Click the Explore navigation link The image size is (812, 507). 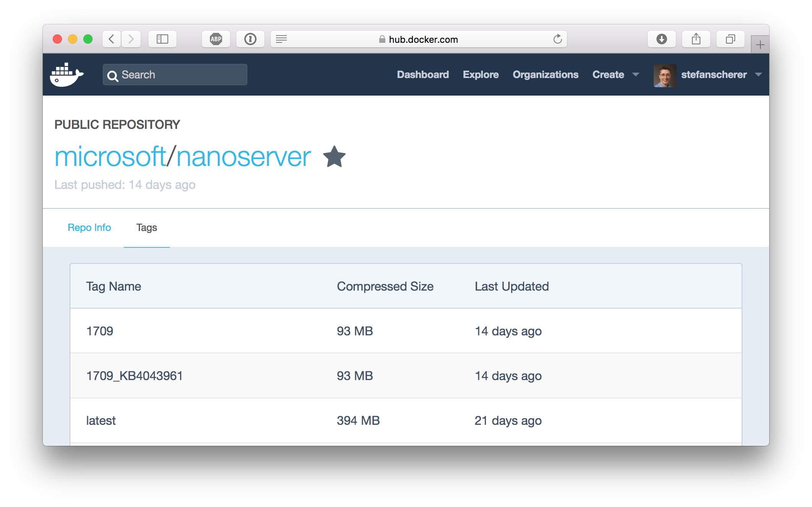[x=481, y=74]
